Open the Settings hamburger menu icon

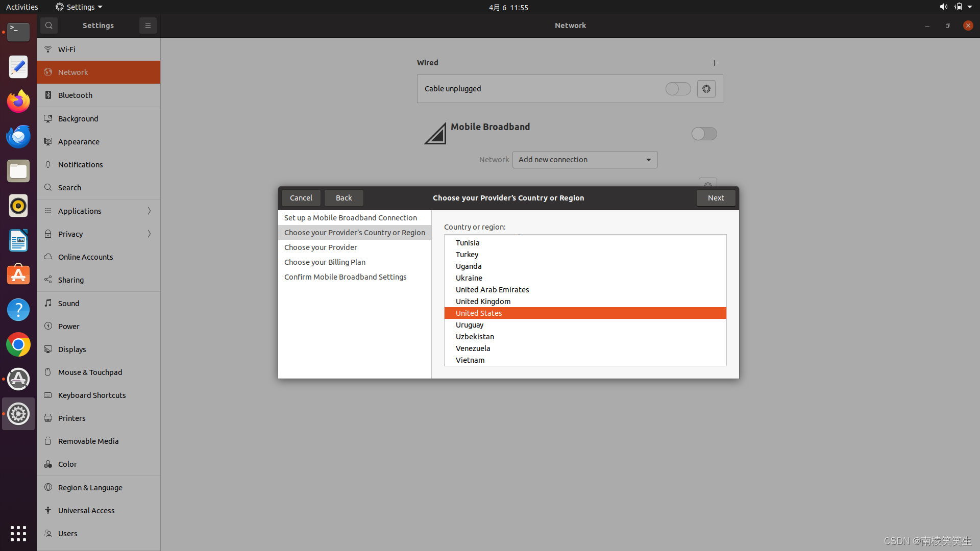(x=148, y=26)
